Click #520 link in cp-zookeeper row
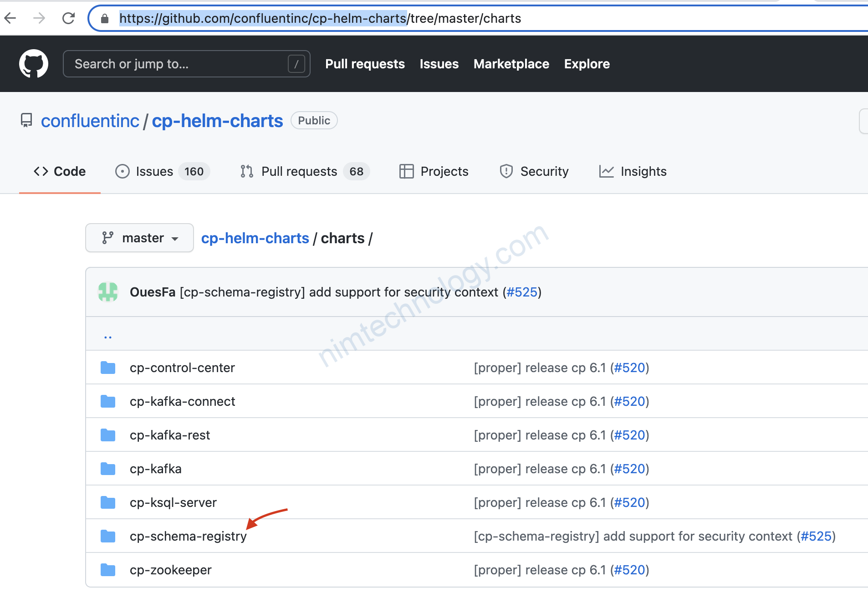 tap(630, 570)
